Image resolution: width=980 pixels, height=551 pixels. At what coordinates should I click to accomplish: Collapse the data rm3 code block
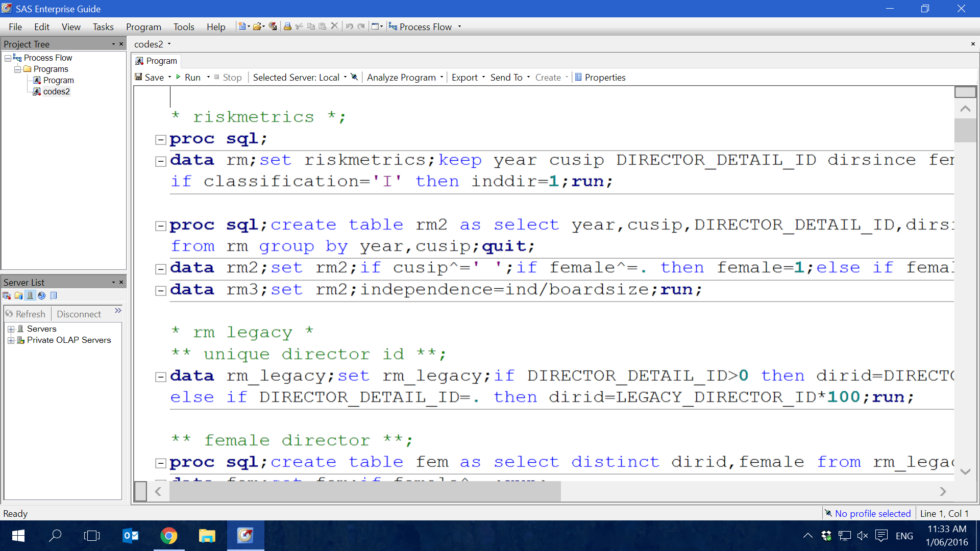point(160,290)
